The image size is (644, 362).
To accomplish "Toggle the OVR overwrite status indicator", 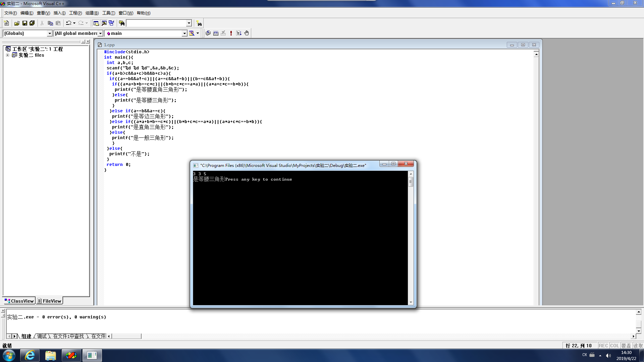I will pyautogui.click(x=626, y=346).
